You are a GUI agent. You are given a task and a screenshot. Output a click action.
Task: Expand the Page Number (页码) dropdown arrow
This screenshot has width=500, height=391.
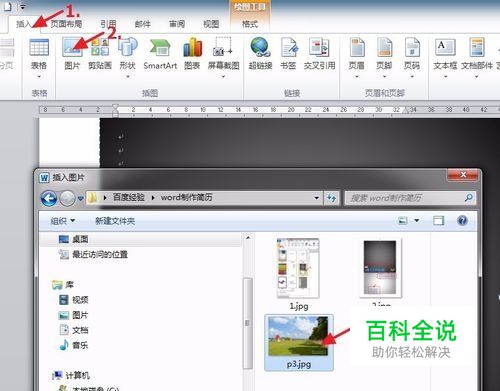click(x=412, y=77)
